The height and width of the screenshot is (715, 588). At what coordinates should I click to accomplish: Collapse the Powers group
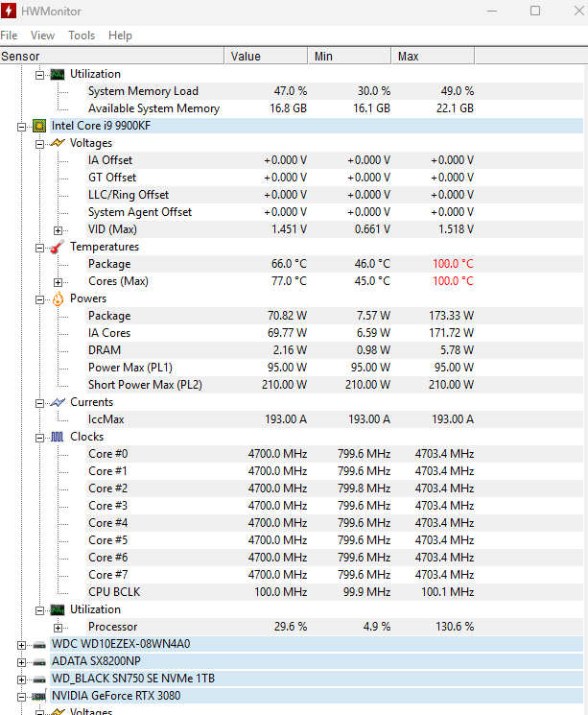(x=40, y=299)
